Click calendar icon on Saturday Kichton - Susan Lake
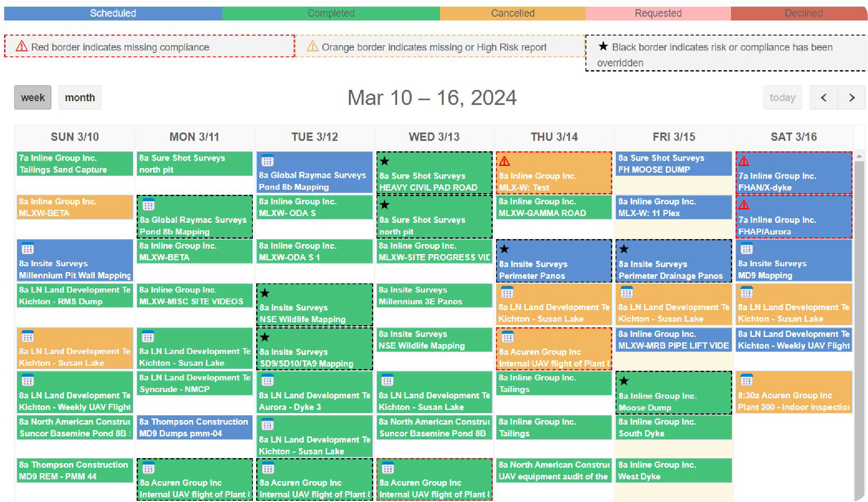The image size is (868, 502). (x=746, y=292)
